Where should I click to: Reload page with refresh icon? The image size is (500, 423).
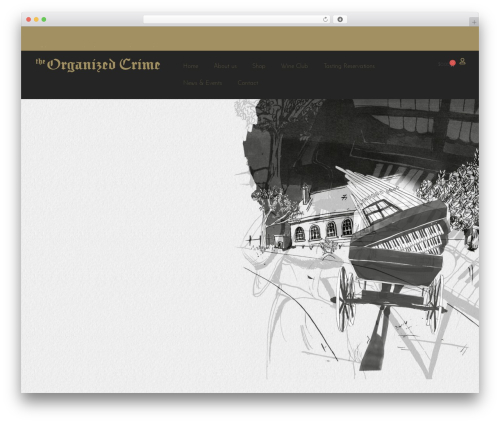325,19
